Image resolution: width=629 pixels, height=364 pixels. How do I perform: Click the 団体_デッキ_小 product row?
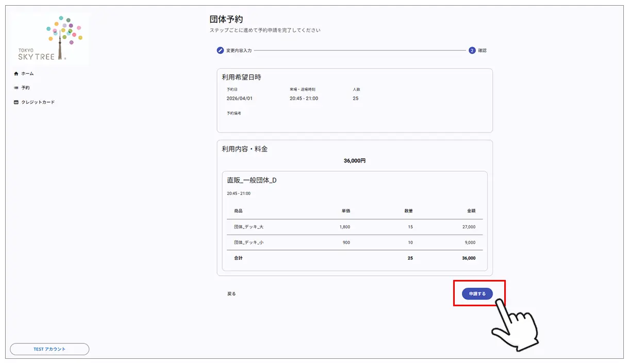point(249,242)
